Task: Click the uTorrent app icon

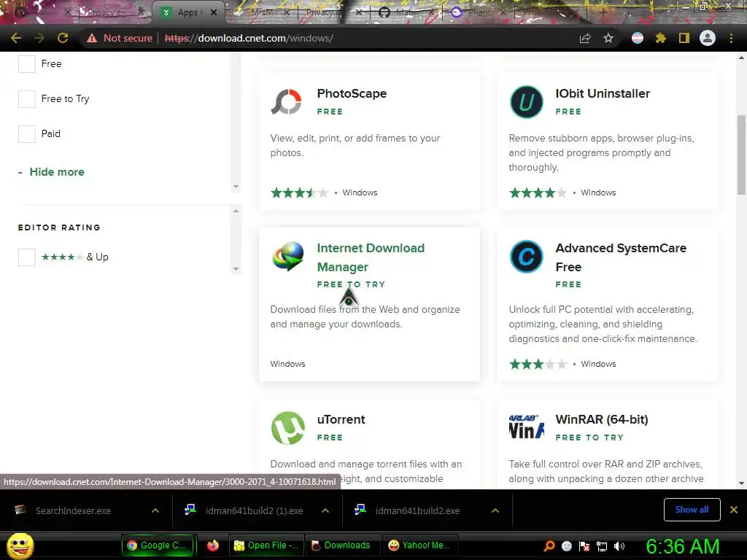Action: (x=287, y=427)
